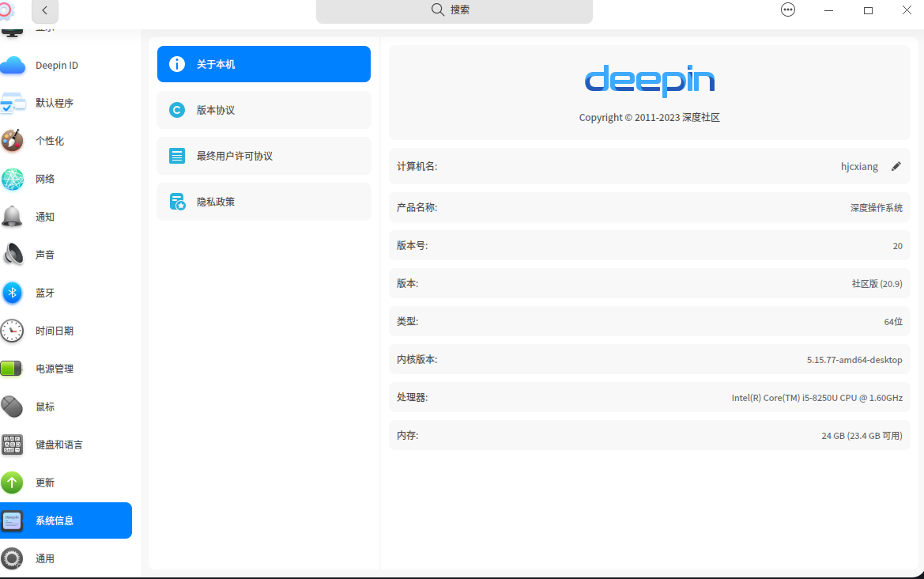Open Mouse (鼠标) settings icon
This screenshot has height=579, width=924.
click(x=13, y=407)
